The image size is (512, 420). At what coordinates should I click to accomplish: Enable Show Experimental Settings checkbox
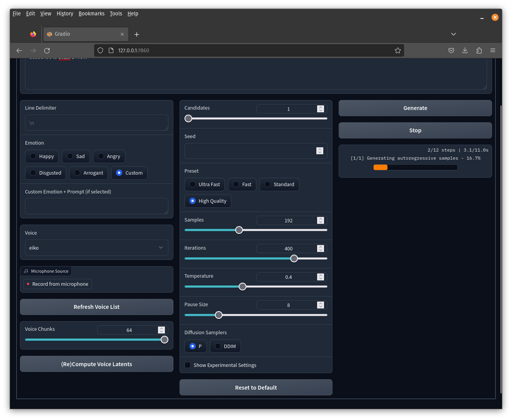pyautogui.click(x=188, y=365)
